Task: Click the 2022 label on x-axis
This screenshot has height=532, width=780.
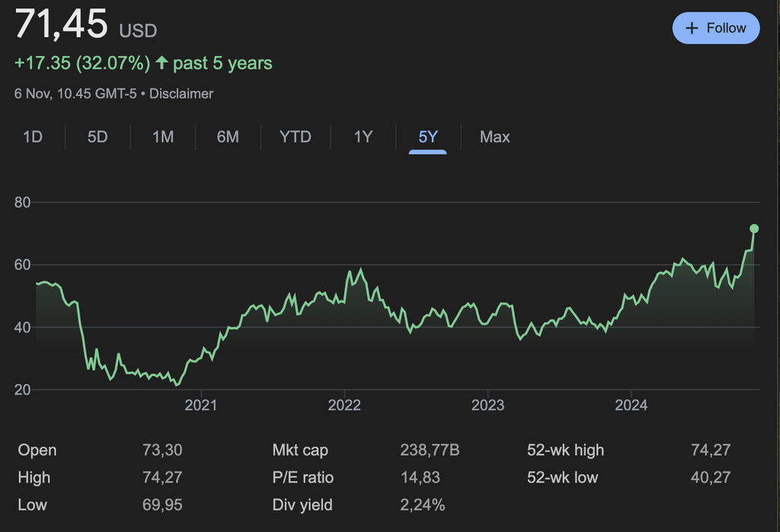Action: (x=344, y=405)
